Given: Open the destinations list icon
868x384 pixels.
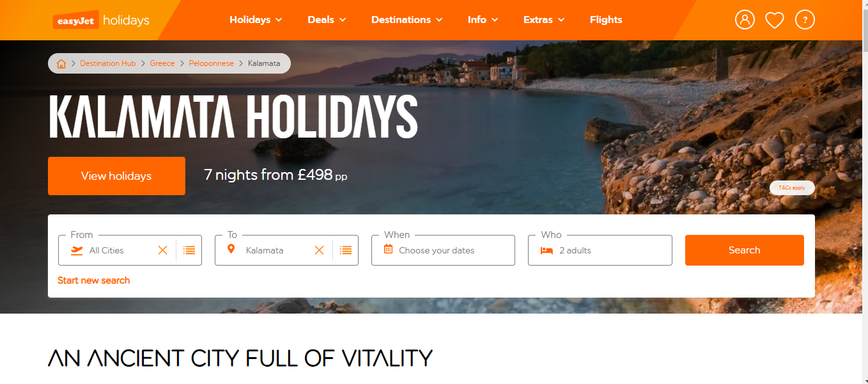Looking at the screenshot, I should click(346, 250).
